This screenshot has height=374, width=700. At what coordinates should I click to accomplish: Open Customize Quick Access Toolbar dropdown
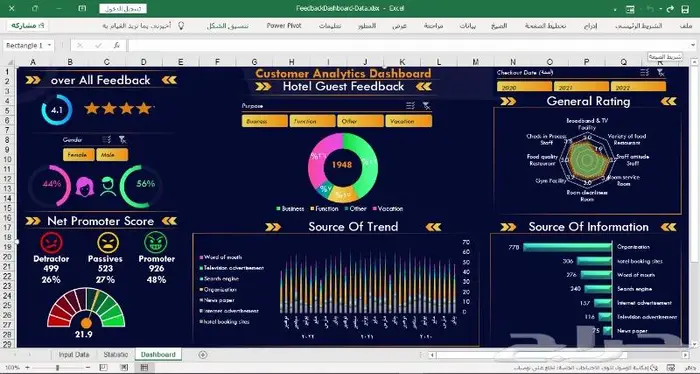pos(615,9)
